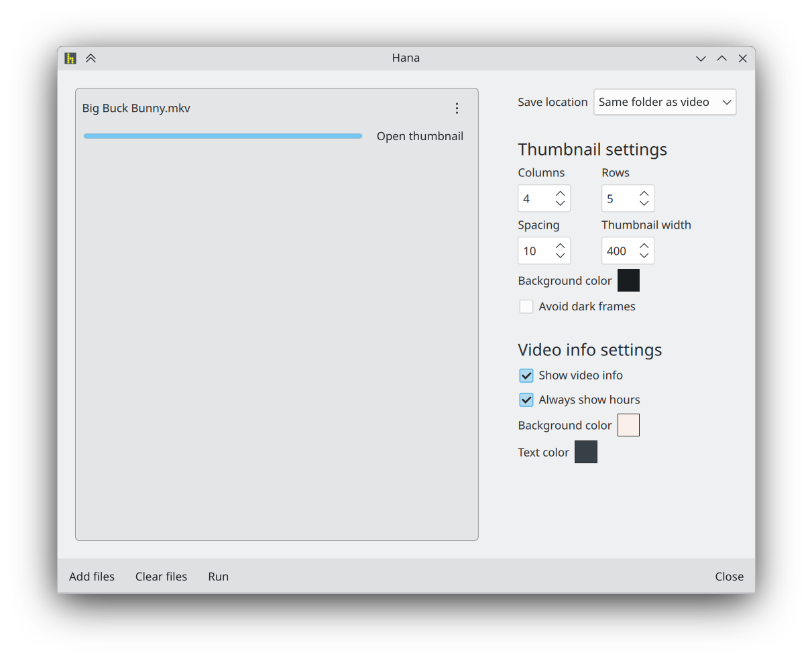The image size is (812, 661).
Task: Uncheck Show video info
Action: coord(526,375)
